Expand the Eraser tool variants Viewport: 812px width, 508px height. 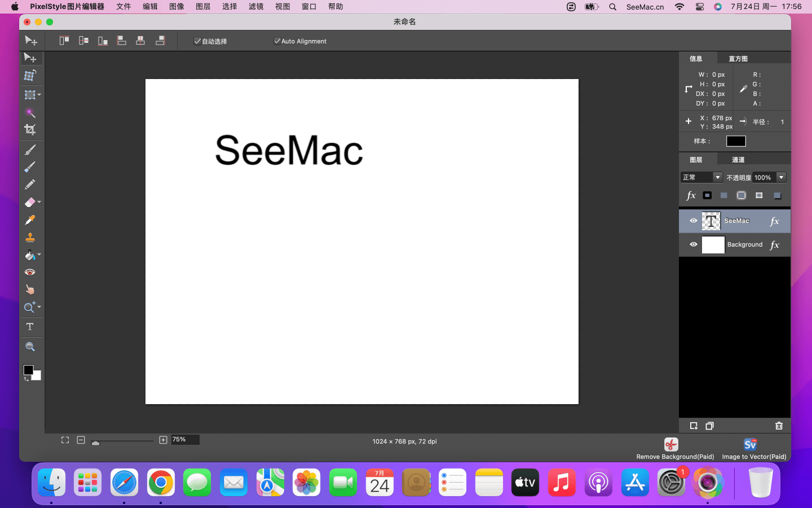(x=39, y=202)
